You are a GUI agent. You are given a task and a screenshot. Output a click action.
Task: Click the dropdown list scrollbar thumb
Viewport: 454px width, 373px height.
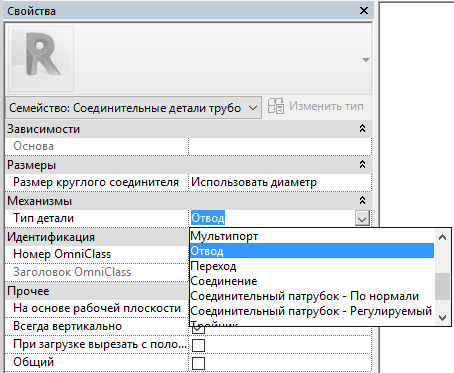click(443, 287)
